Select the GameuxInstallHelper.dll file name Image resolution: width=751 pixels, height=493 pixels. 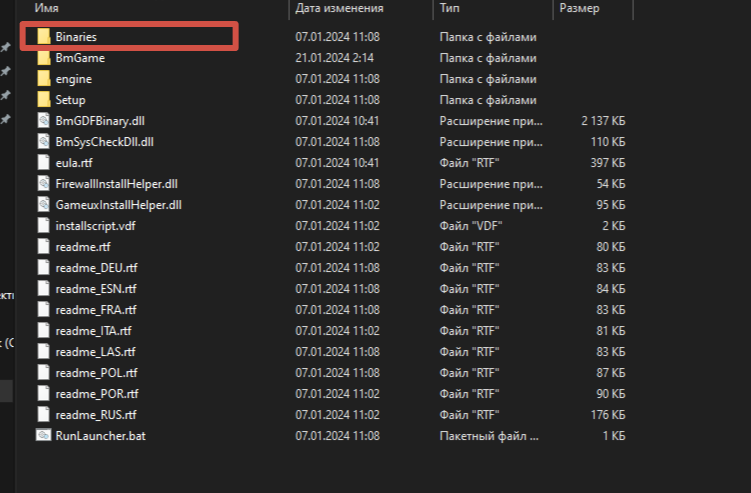tap(118, 205)
